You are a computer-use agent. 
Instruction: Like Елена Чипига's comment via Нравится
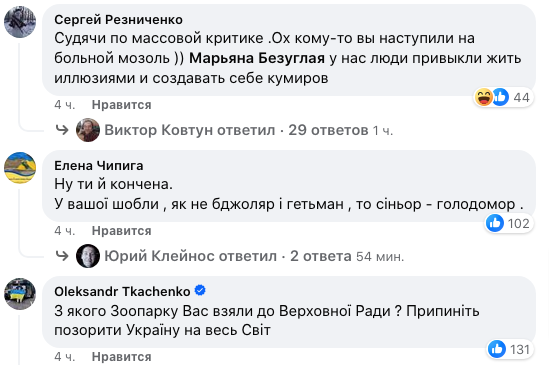click(121, 231)
